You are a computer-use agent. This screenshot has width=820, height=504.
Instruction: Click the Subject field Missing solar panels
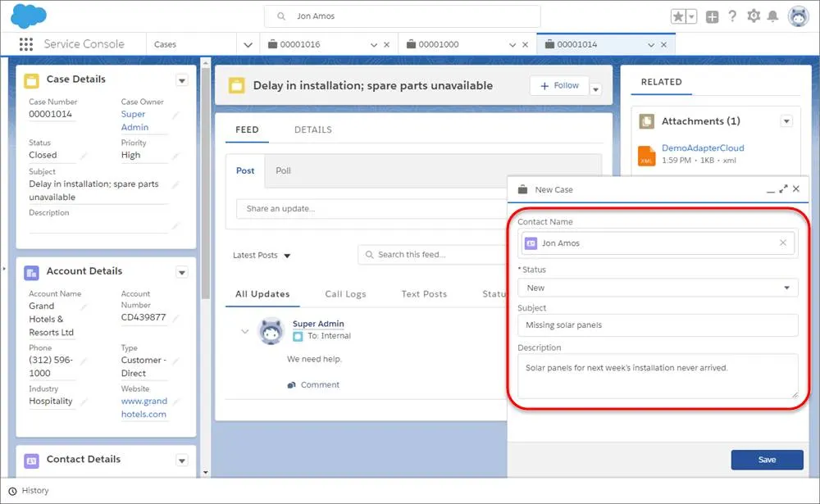point(658,325)
